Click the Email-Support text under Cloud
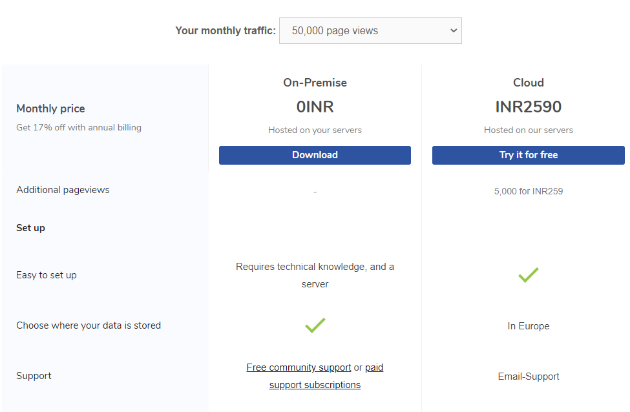The width and height of the screenshot is (630, 412). pyautogui.click(x=528, y=377)
